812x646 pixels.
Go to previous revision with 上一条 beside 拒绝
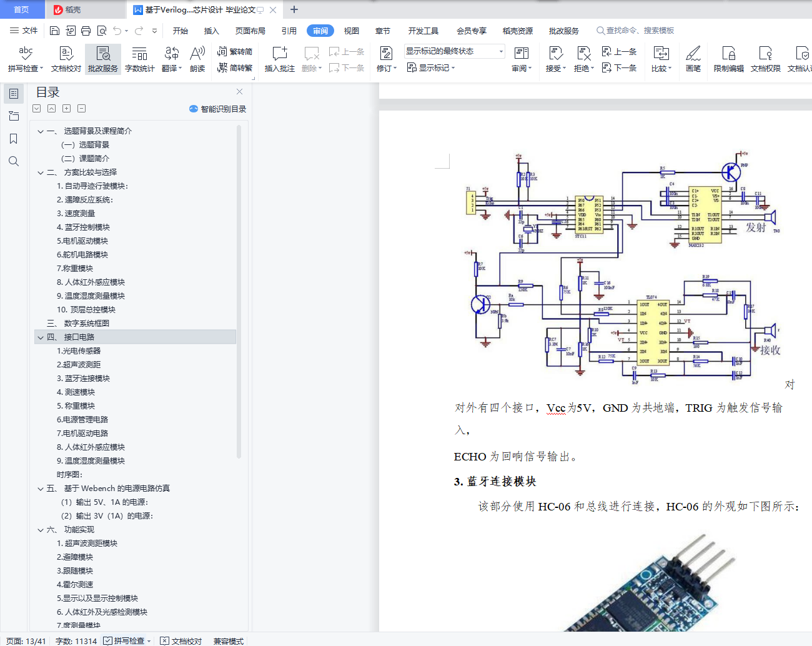[x=619, y=52]
